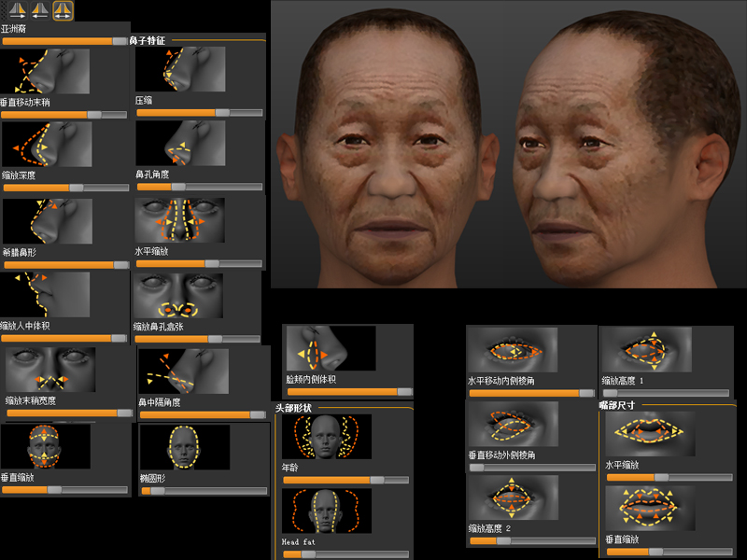
Task: Select the 缩放鼻孔扁张 nostril flare thumbnail
Action: click(177, 296)
